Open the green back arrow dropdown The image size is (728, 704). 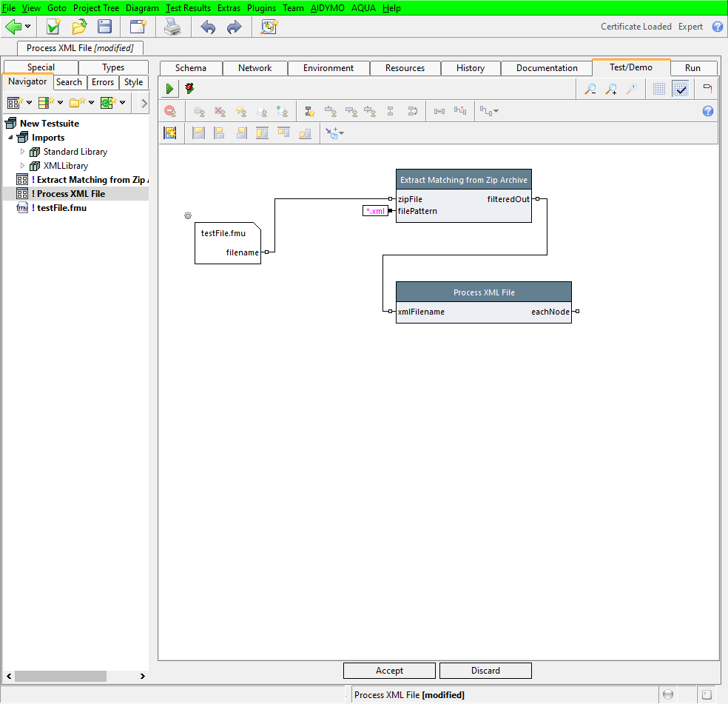tap(28, 27)
